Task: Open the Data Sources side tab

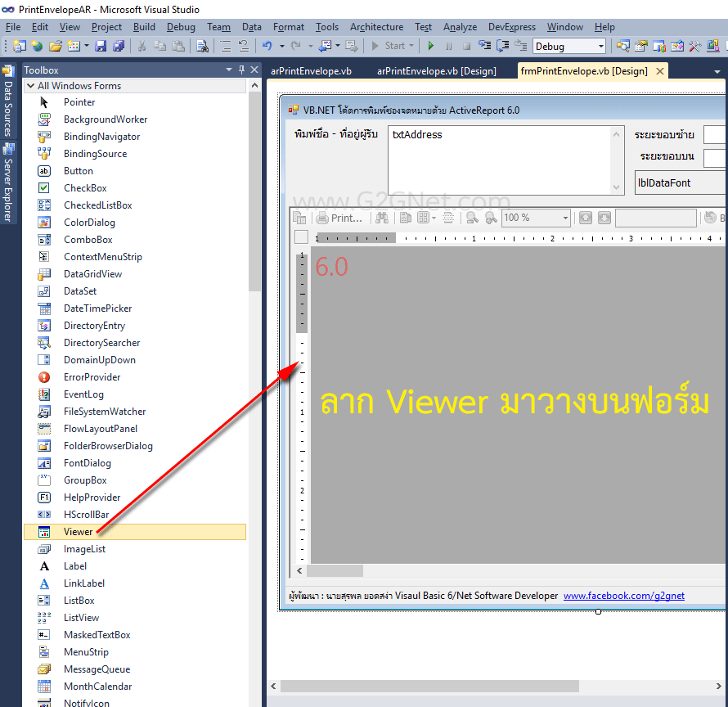Action: click(8, 102)
